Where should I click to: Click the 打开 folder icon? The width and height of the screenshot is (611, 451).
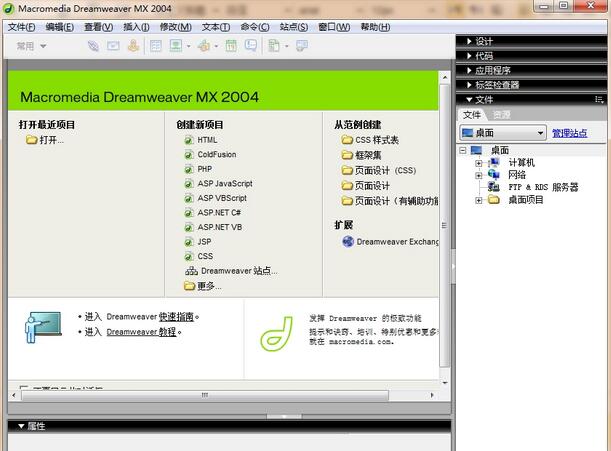click(32, 140)
